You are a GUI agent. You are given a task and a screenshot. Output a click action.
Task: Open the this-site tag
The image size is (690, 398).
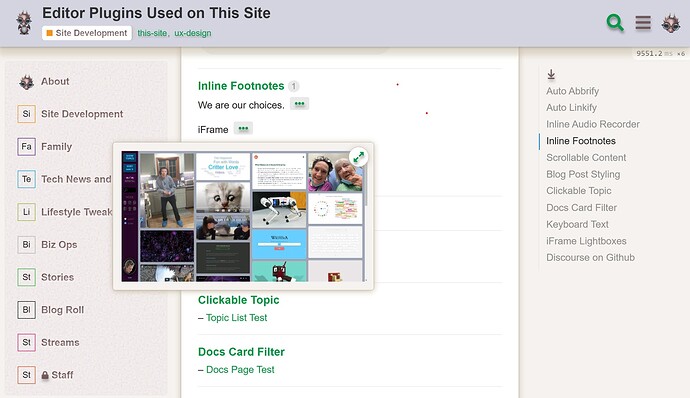point(152,33)
